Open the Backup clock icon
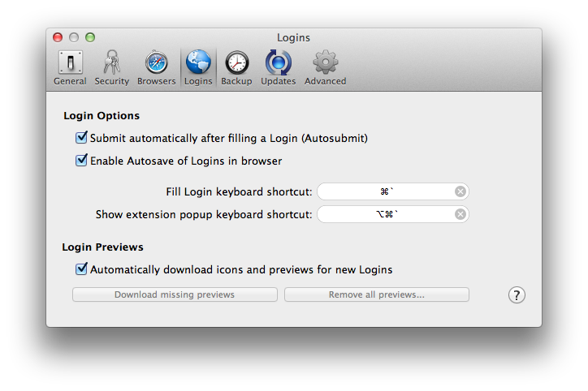This screenshot has width=588, height=391. [x=236, y=62]
